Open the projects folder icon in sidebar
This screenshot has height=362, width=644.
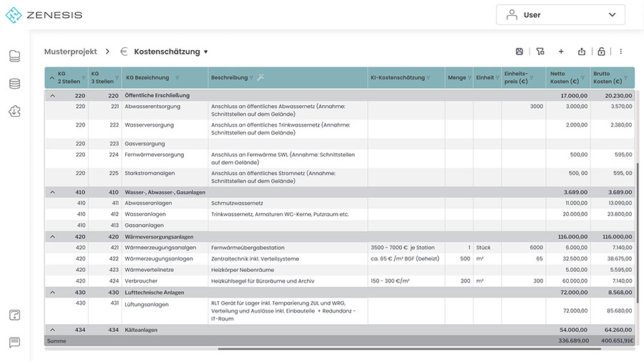point(14,56)
